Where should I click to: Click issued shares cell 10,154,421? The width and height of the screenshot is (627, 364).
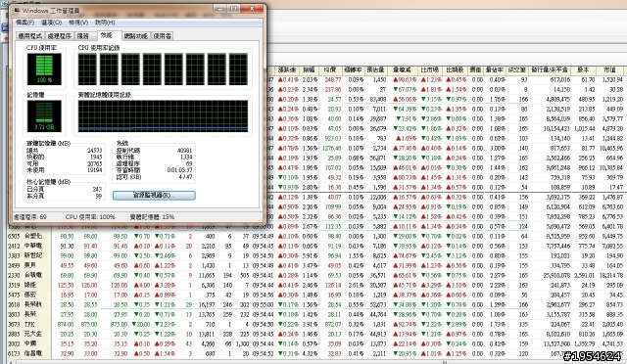coord(556,128)
